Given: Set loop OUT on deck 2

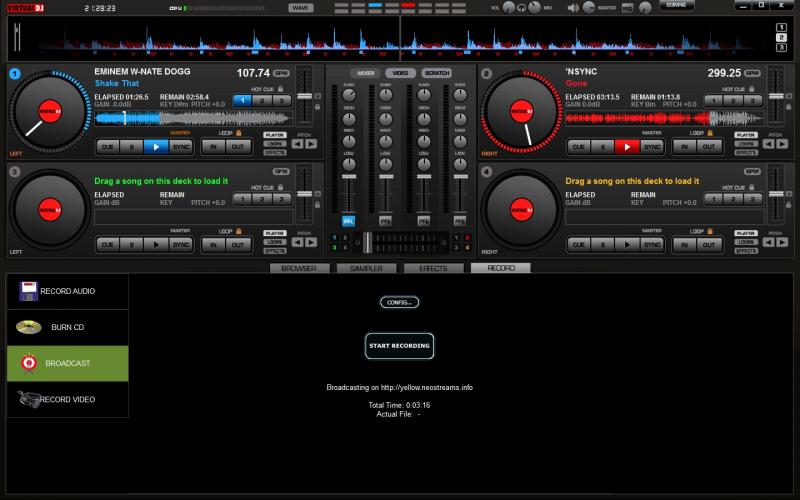Looking at the screenshot, I should pos(709,147).
